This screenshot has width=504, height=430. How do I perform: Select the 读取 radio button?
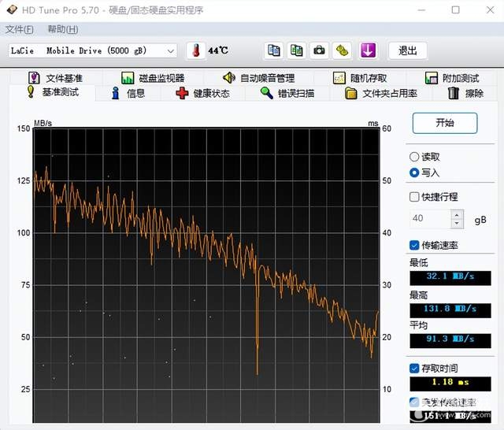[x=414, y=157]
